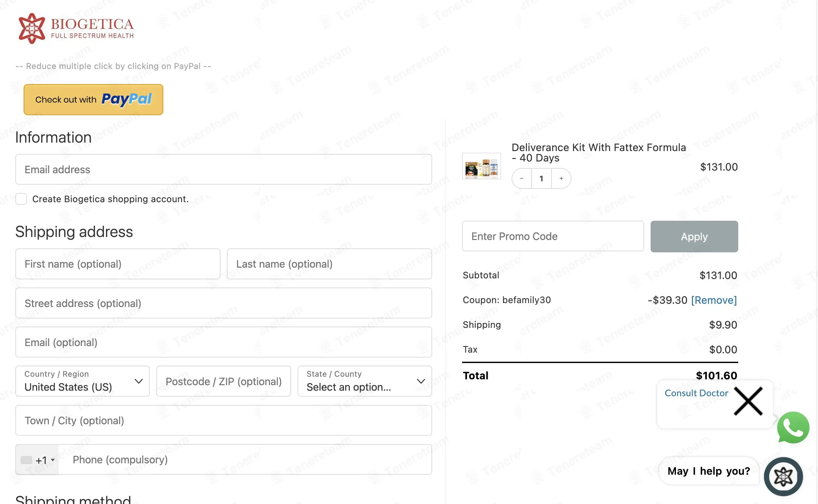Open the +1 phone country code selector
The width and height of the screenshot is (818, 504).
[x=37, y=460]
